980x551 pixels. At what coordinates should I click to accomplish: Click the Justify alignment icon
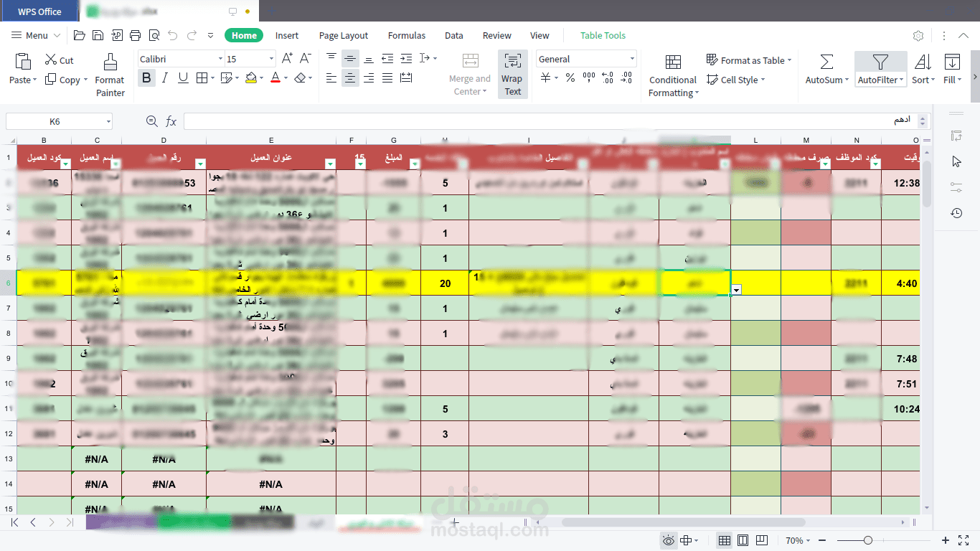(387, 78)
